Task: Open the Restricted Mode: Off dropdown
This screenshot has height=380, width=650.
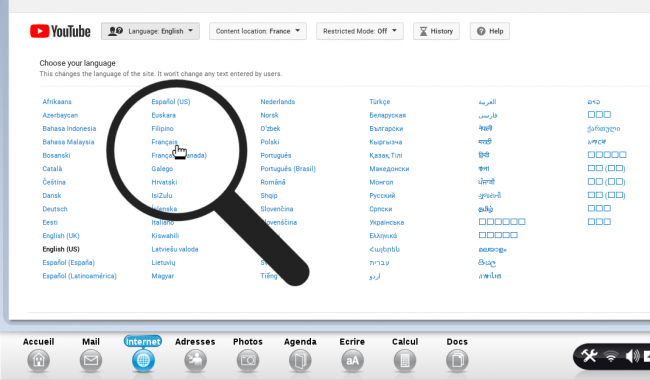Action: (360, 31)
